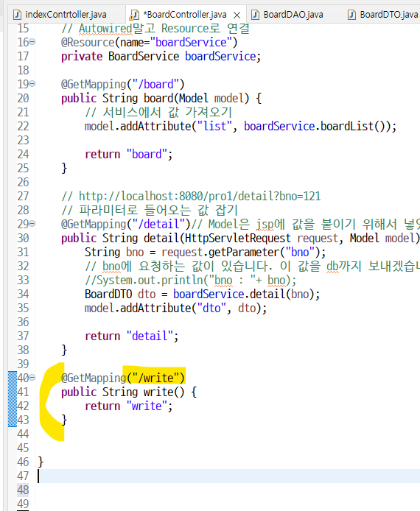420x511 pixels.
Task: Click the "boardService" string on line 16
Action: 191,43
